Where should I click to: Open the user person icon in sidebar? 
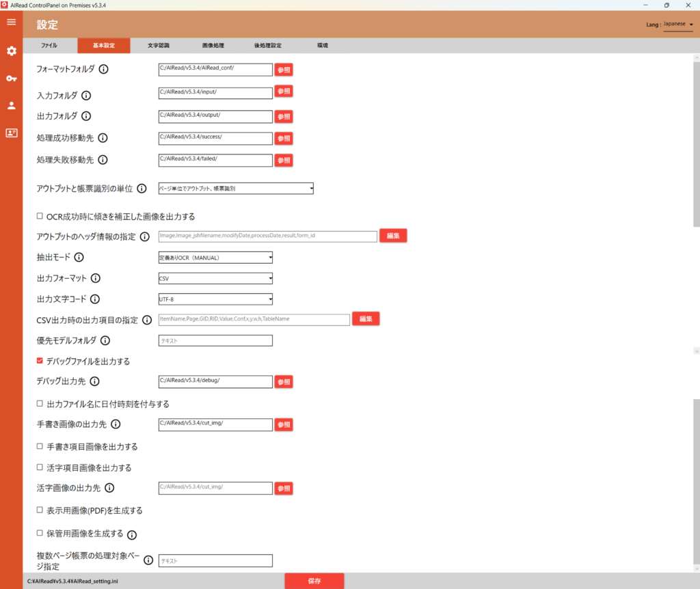[x=11, y=105]
